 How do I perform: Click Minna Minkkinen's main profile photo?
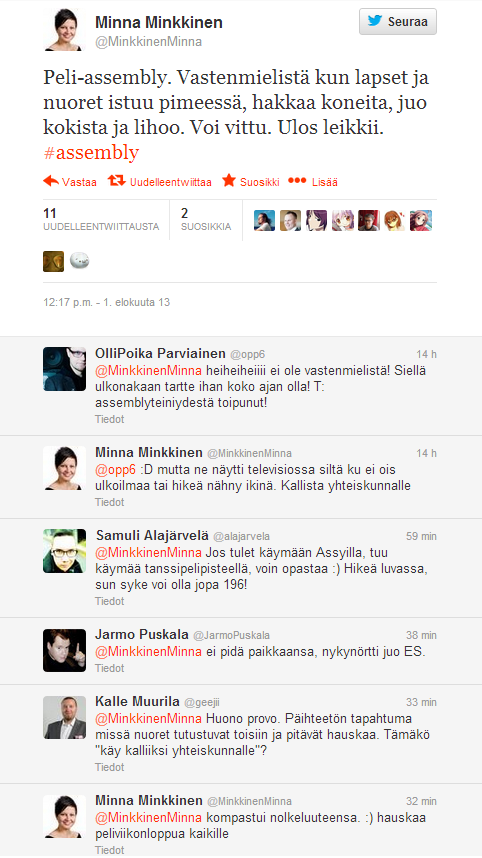point(65,30)
